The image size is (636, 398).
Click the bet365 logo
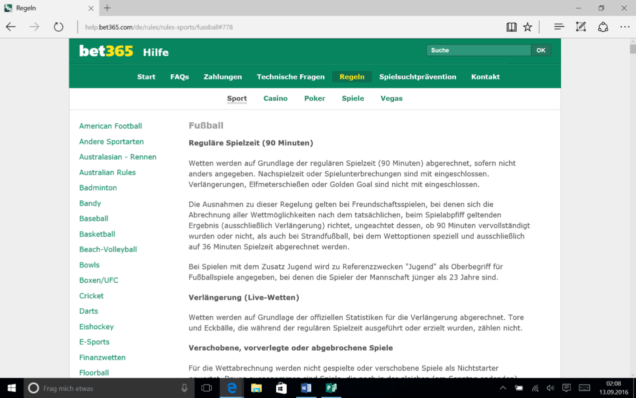(x=106, y=51)
